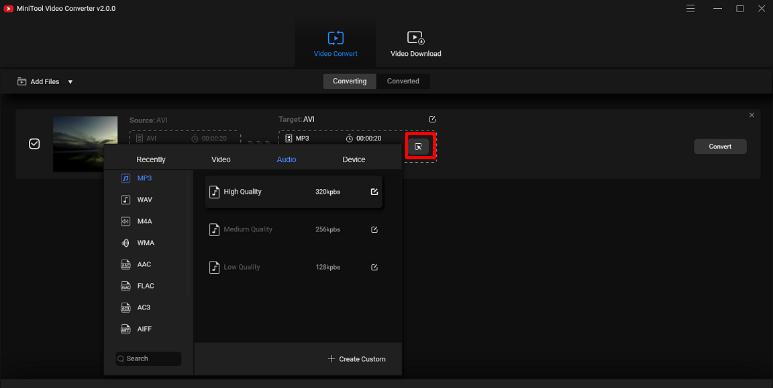Start conversion with the Convert button
773x388 pixels.
pyautogui.click(x=720, y=146)
